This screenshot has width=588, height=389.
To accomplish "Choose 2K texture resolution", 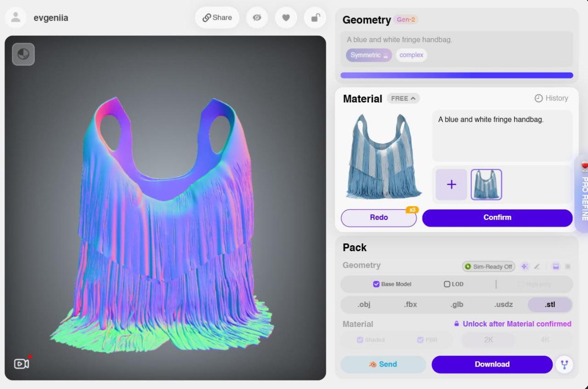I will click(488, 340).
